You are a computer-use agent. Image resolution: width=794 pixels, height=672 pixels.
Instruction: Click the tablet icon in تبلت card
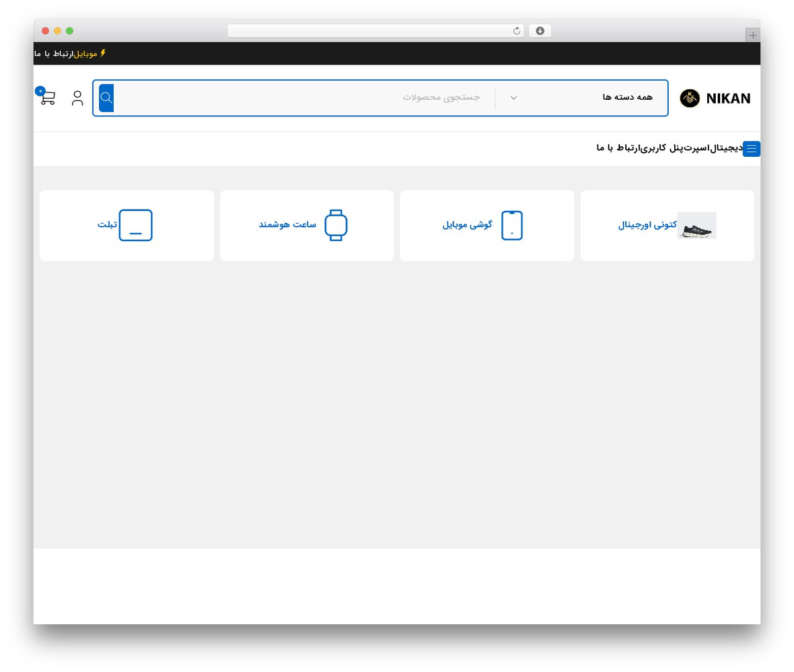[x=136, y=225]
